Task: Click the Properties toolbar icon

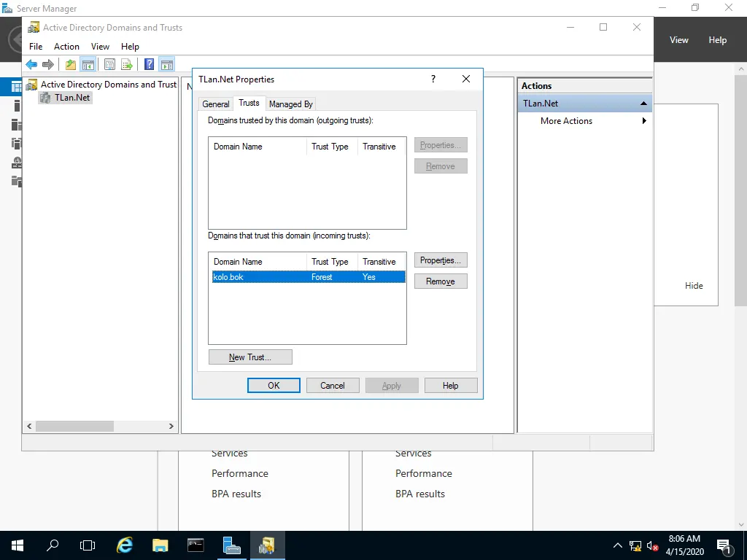Action: point(109,64)
